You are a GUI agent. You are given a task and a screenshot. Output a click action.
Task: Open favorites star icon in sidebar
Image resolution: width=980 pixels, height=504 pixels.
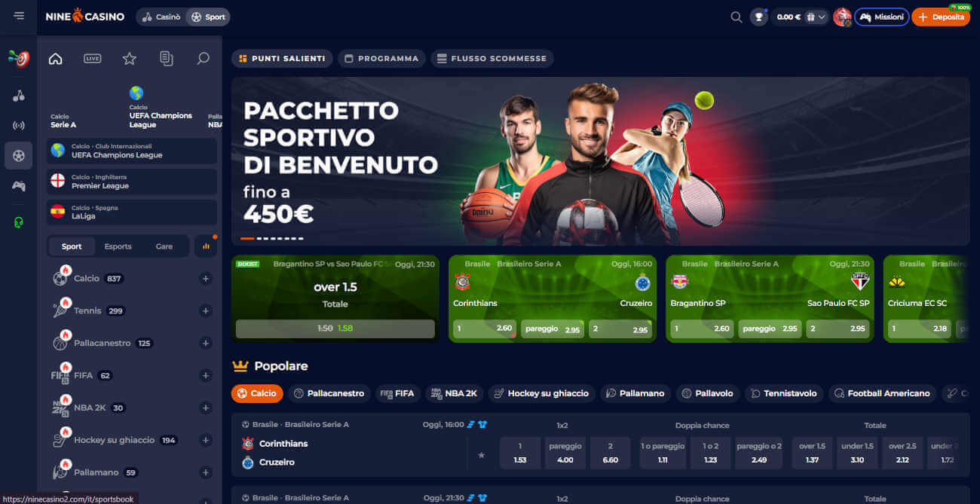click(129, 58)
